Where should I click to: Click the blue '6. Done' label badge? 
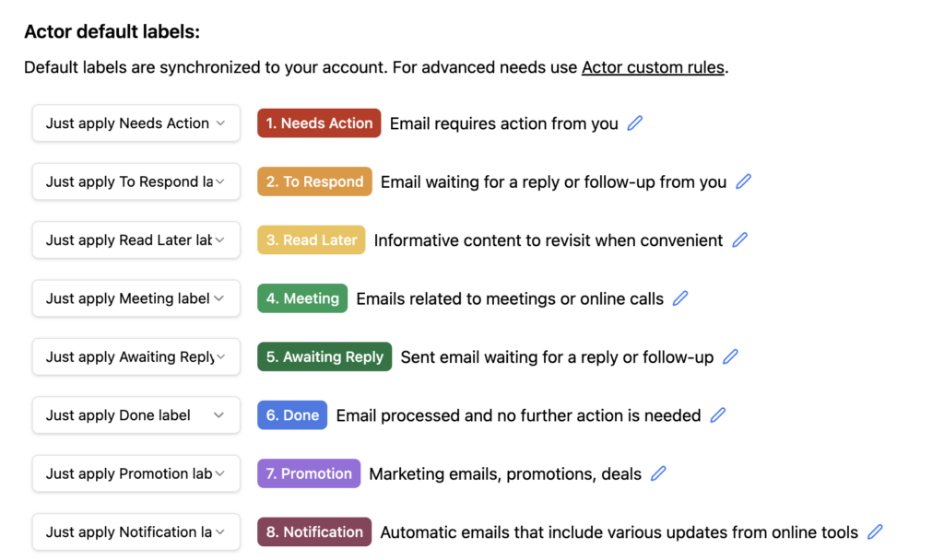coord(292,415)
